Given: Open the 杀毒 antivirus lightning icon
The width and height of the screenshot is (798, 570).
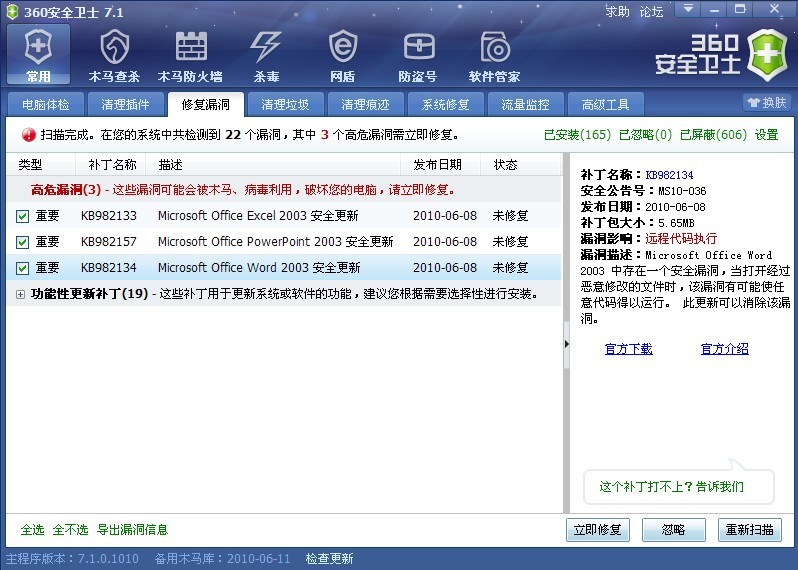Looking at the screenshot, I should pyautogui.click(x=266, y=55).
